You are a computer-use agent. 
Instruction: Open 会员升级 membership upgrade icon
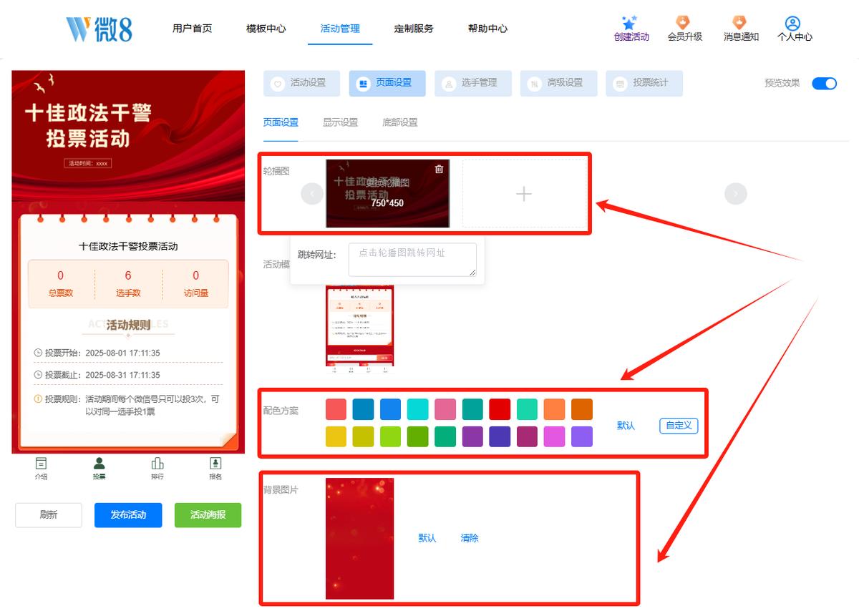(x=684, y=23)
